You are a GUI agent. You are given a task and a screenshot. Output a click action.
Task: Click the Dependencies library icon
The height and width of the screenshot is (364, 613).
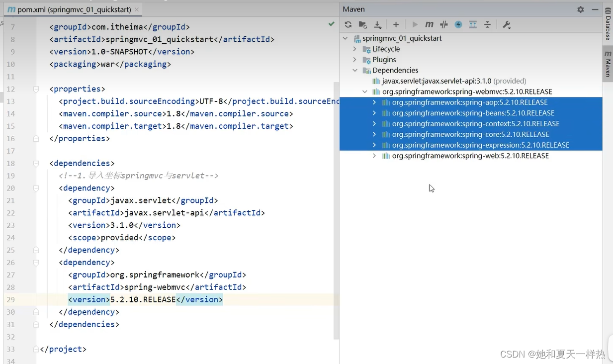click(x=367, y=71)
